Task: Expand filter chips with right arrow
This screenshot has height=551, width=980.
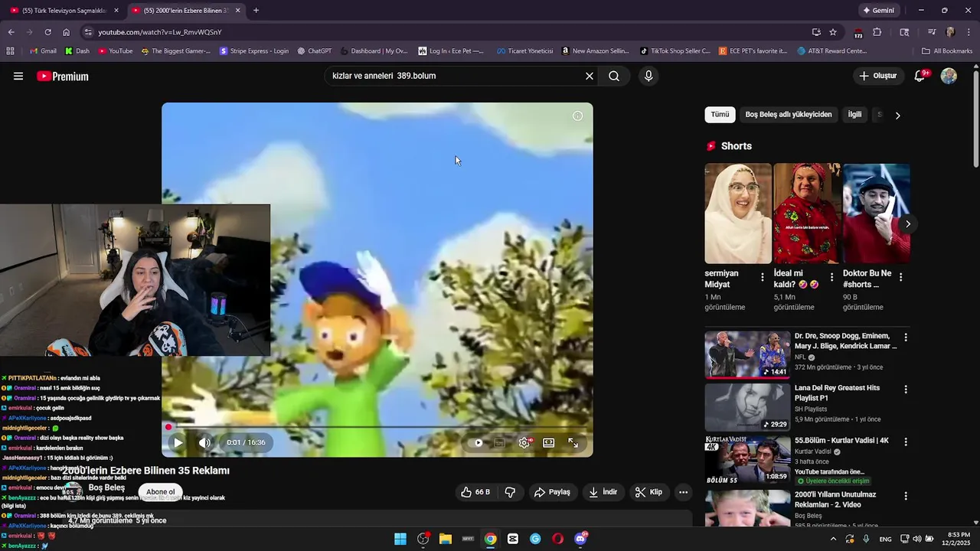Action: coord(897,116)
